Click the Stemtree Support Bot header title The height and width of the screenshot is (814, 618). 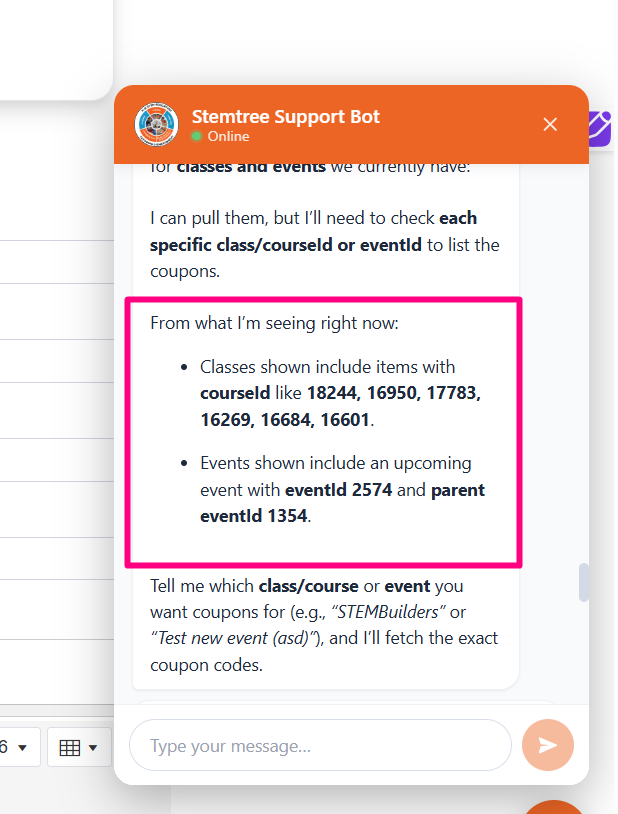[x=286, y=117]
